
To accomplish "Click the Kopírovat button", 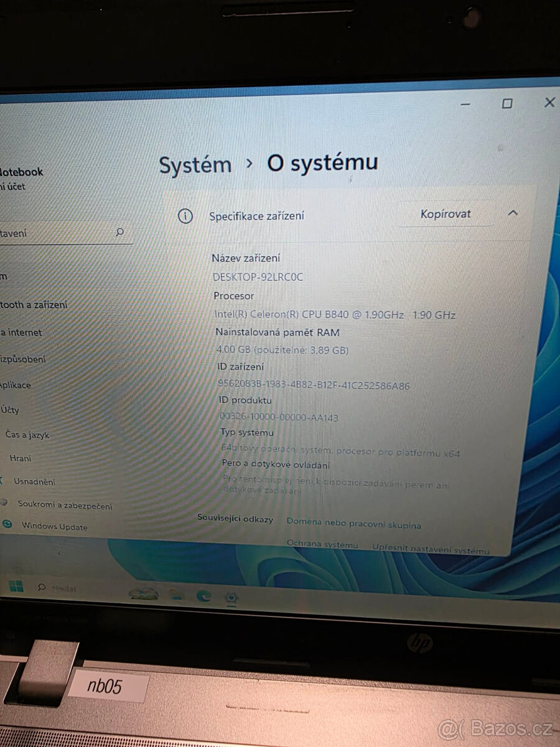I will pos(446,213).
